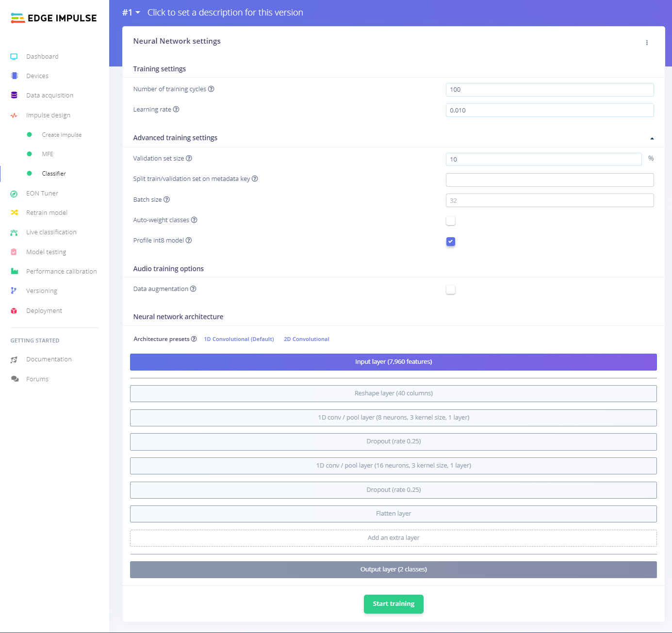Click help icon beside Batch size
The width and height of the screenshot is (672, 633).
click(166, 200)
